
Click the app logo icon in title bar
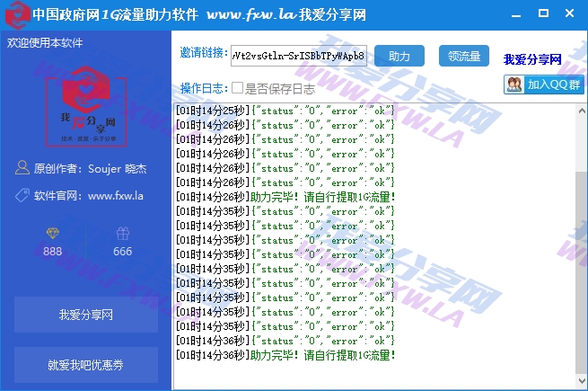[x=16, y=14]
